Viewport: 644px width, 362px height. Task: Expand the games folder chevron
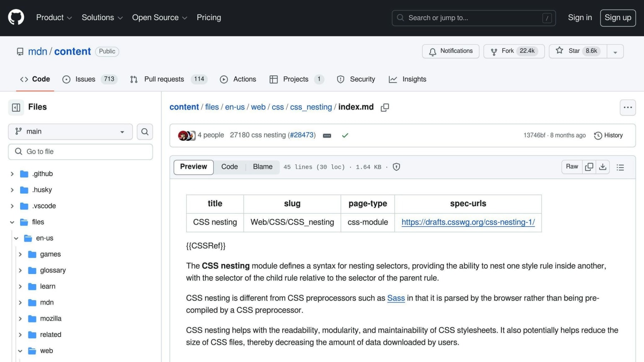[20, 254]
